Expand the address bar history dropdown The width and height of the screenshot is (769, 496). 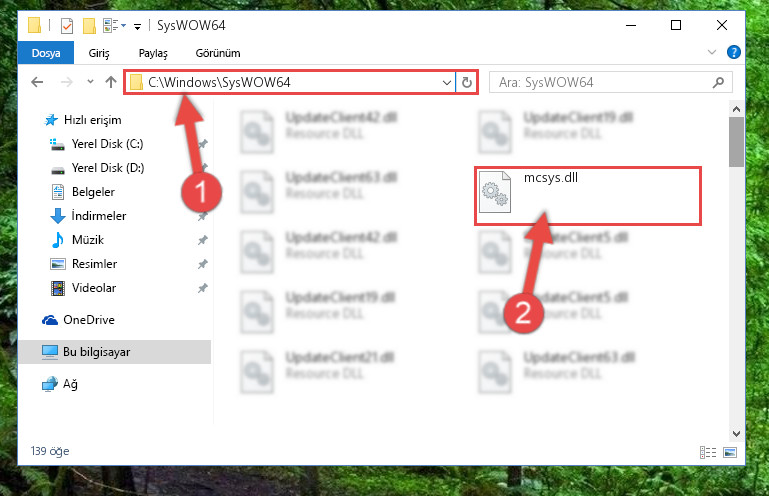coord(446,82)
